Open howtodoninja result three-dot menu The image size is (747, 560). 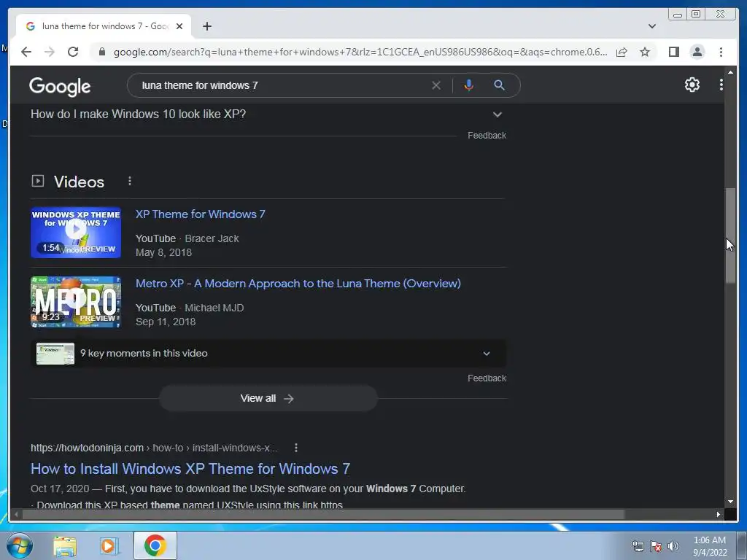coord(296,448)
